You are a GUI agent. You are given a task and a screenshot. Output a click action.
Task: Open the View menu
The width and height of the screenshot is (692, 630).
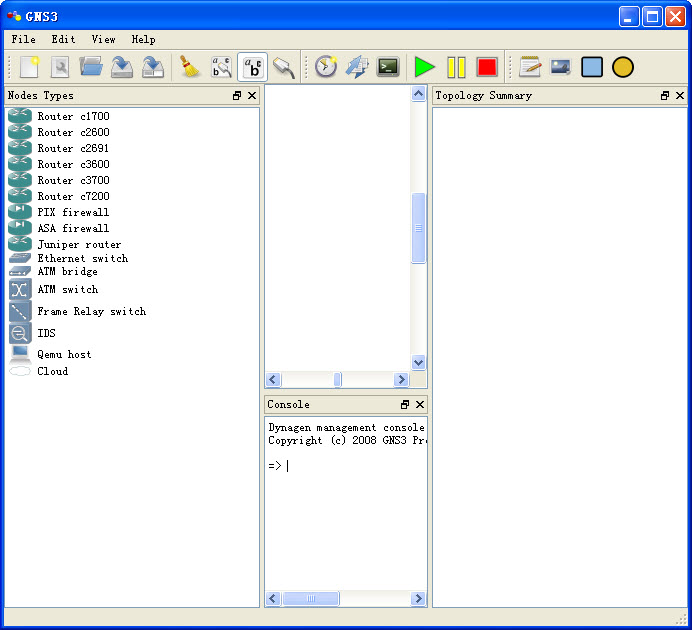[103, 39]
